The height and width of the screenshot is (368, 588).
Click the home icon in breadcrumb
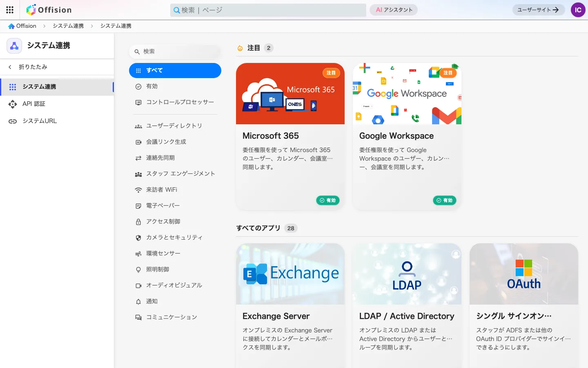coord(11,26)
